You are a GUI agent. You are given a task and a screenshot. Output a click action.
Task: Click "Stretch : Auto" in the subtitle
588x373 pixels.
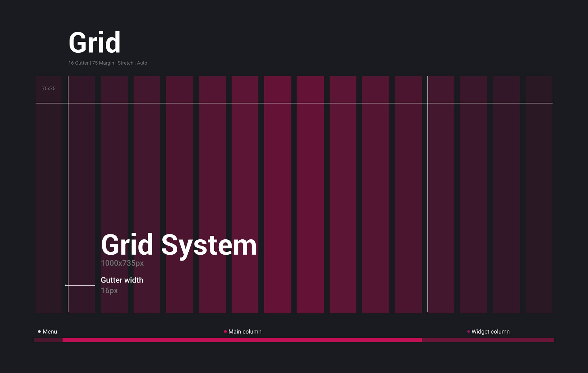pyautogui.click(x=132, y=63)
